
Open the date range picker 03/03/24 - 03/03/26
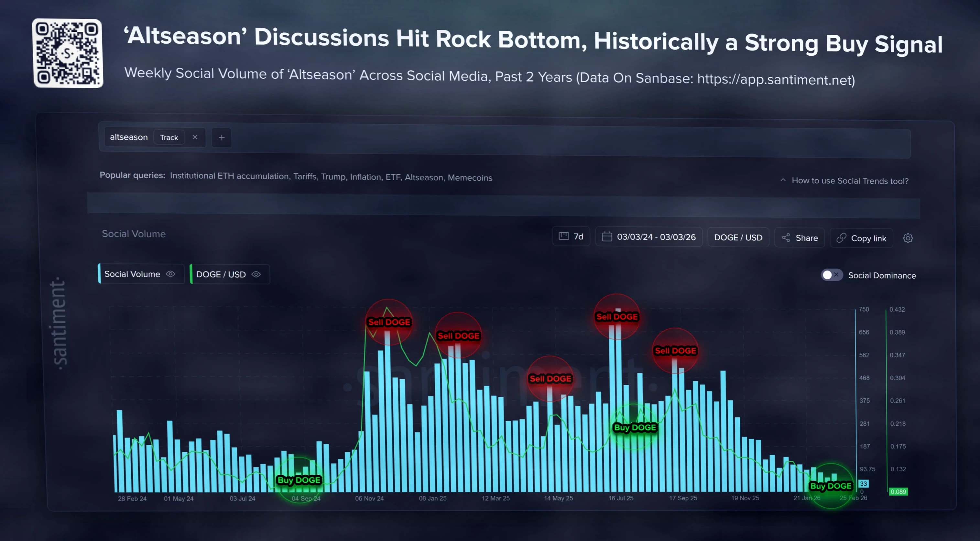(x=648, y=237)
